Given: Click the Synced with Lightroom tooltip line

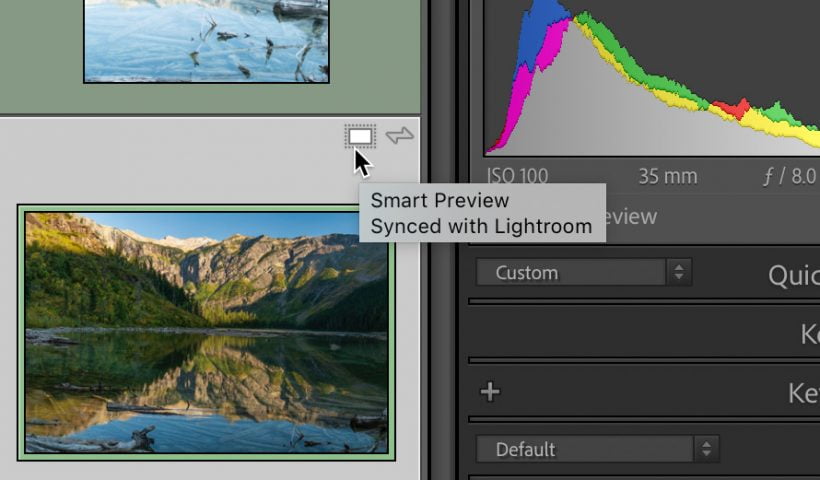Looking at the screenshot, I should tap(481, 227).
